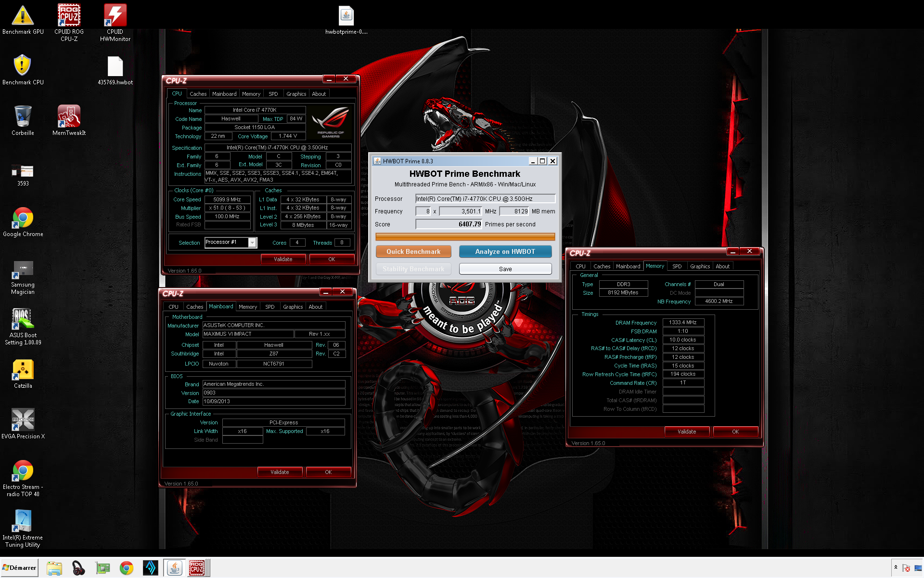Viewport: 924px width, 578px height.
Task: Open SPD tab in Mainboard CPU-Z window
Action: [270, 307]
